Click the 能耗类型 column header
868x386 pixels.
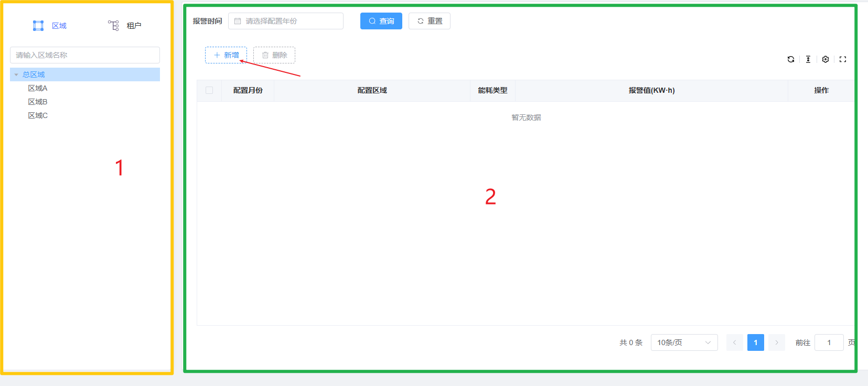[493, 90]
